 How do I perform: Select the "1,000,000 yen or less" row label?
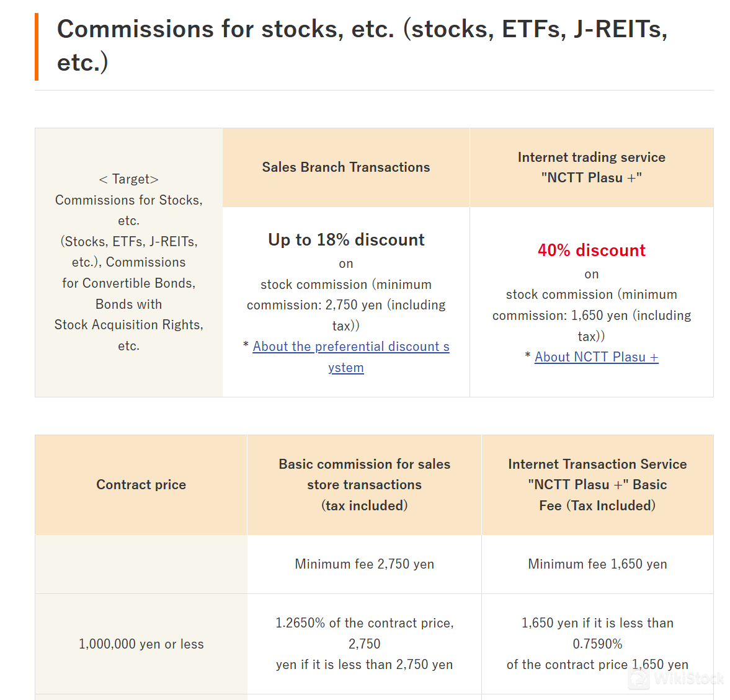141,644
